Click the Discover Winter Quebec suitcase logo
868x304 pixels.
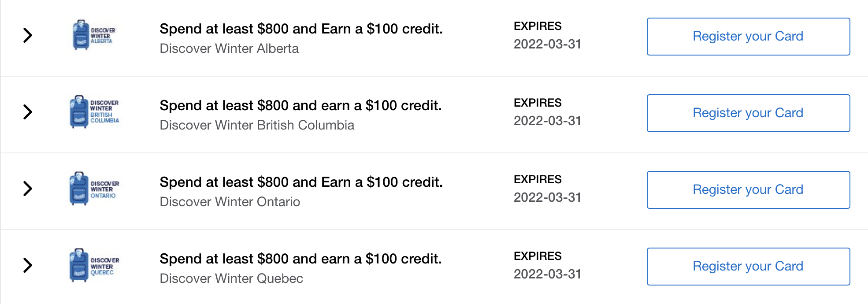click(94, 265)
